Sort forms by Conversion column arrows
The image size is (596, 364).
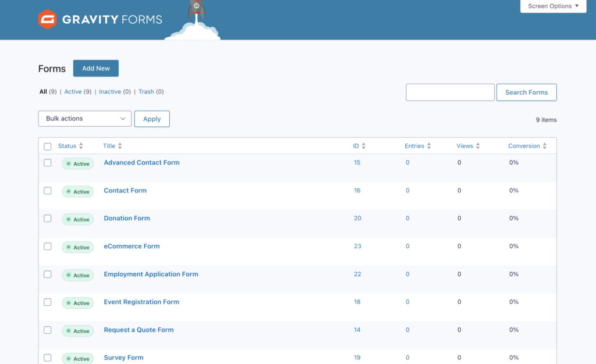pyautogui.click(x=545, y=146)
